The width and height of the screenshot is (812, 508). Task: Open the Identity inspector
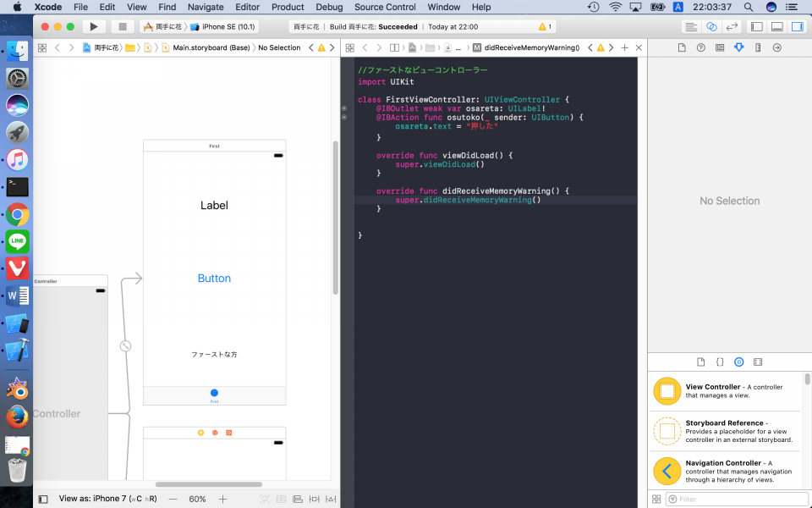coord(720,47)
